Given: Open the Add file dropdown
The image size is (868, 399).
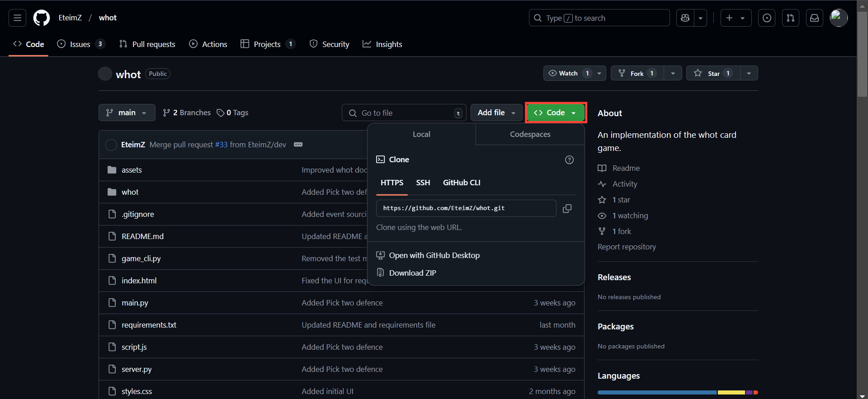Looking at the screenshot, I should click(x=496, y=113).
